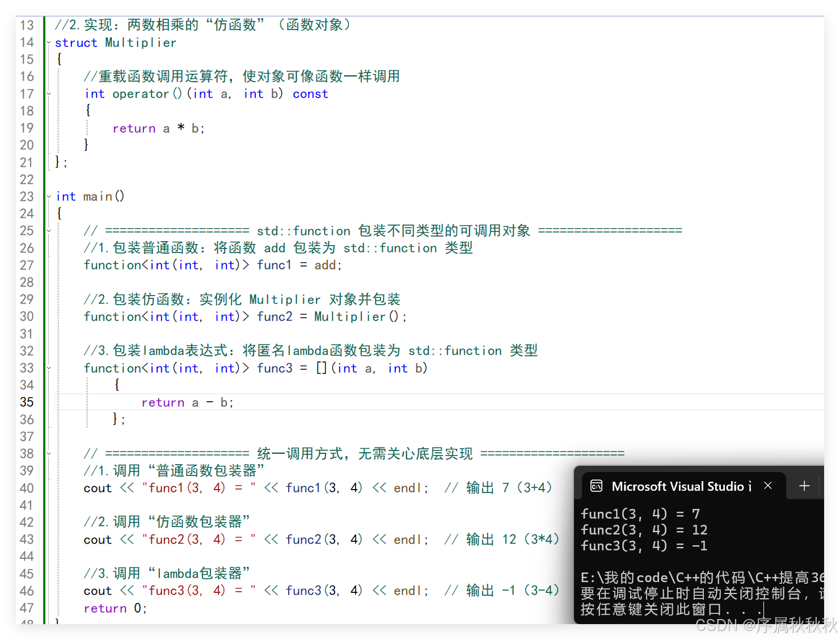Image resolution: width=840 pixels, height=640 pixels.
Task: Place the cursor inside func1 on line 27
Action: pyautogui.click(x=275, y=265)
